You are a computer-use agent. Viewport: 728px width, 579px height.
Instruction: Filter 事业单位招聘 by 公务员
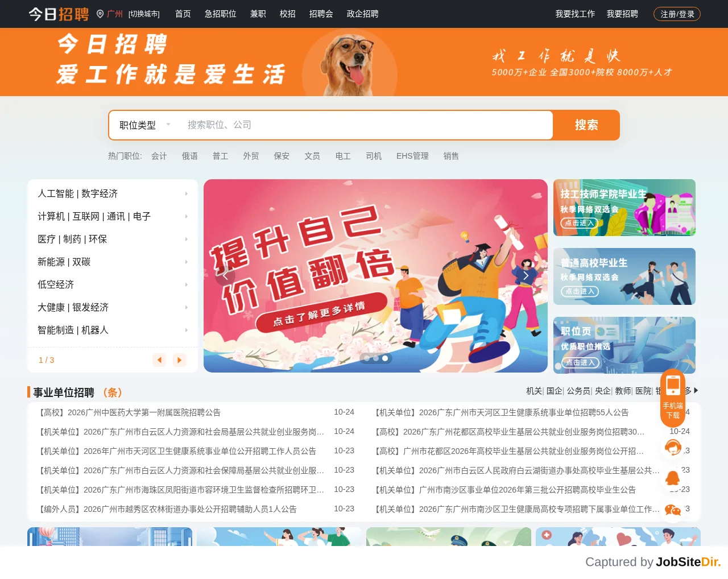click(578, 391)
